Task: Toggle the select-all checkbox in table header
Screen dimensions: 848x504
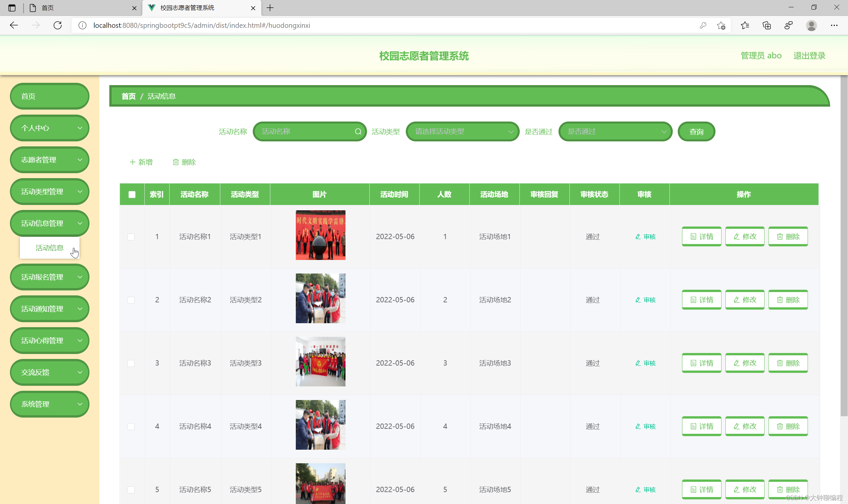Action: [x=132, y=195]
